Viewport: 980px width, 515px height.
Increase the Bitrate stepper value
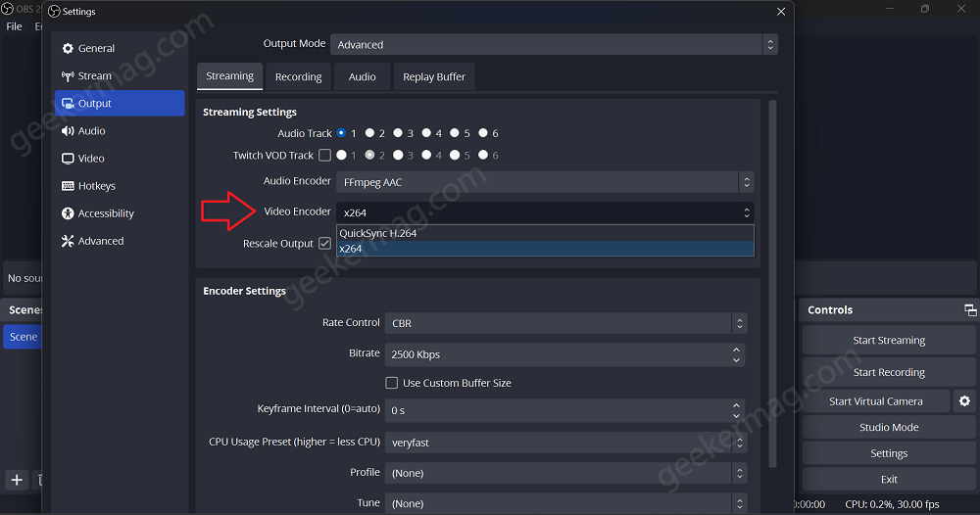[x=736, y=350]
